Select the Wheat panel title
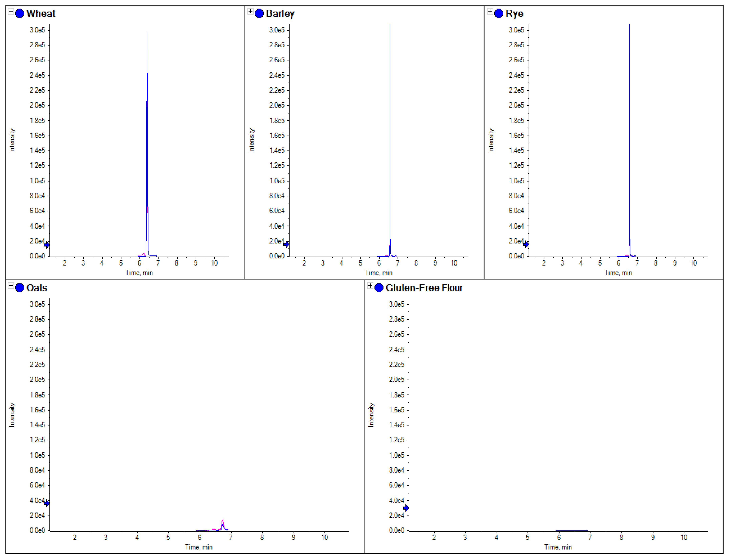Image resolution: width=729 pixels, height=560 pixels. click(x=41, y=14)
